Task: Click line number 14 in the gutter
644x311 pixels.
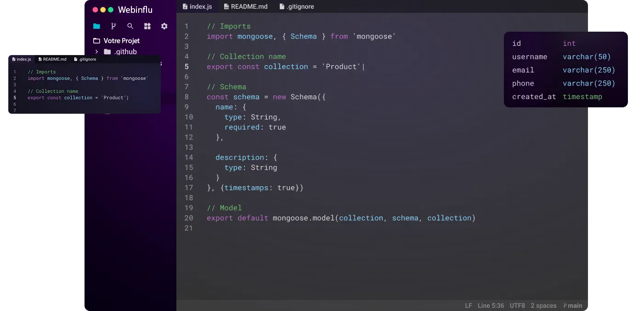Action: coord(189,157)
